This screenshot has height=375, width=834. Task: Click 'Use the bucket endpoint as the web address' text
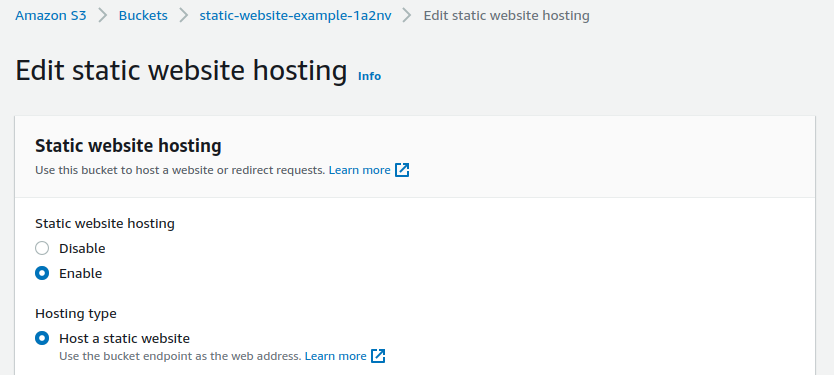(180, 356)
